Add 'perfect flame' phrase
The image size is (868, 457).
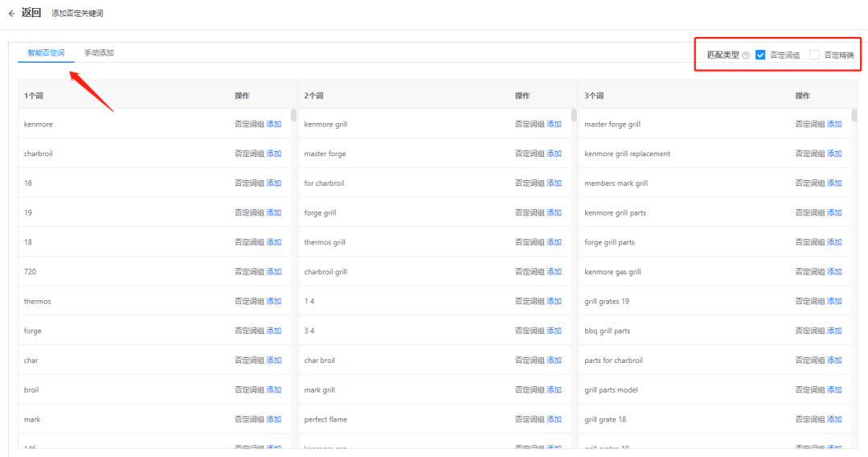(x=554, y=419)
